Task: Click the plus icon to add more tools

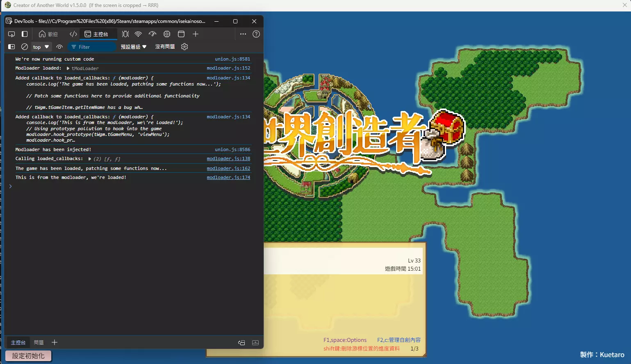Action: coord(196,34)
